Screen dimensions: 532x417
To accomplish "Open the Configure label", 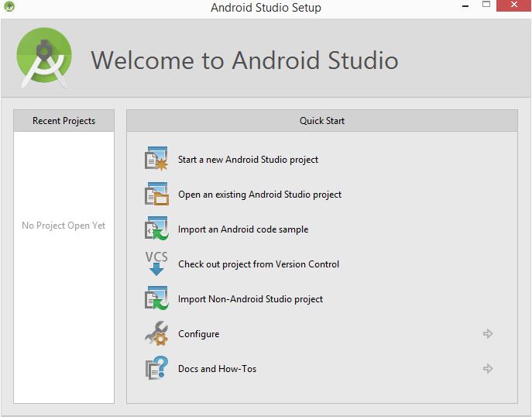I will pos(198,334).
